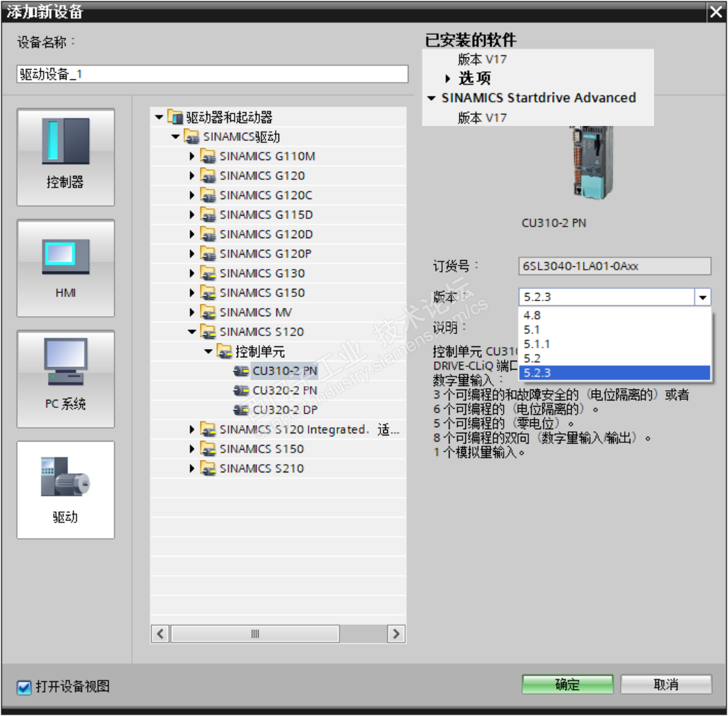Screen dimensions: 728x716
Task: Choose version 5.2.3 from the list
Action: click(x=614, y=372)
